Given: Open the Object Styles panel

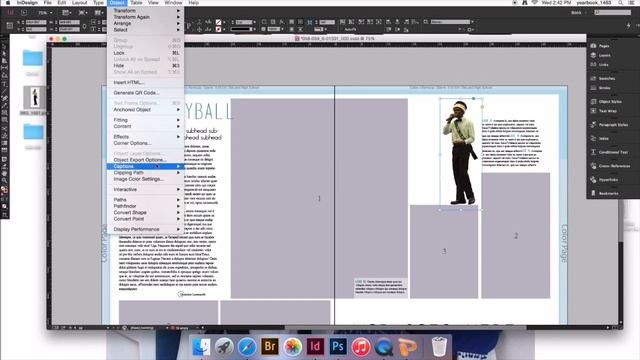Looking at the screenshot, I should [606, 102].
